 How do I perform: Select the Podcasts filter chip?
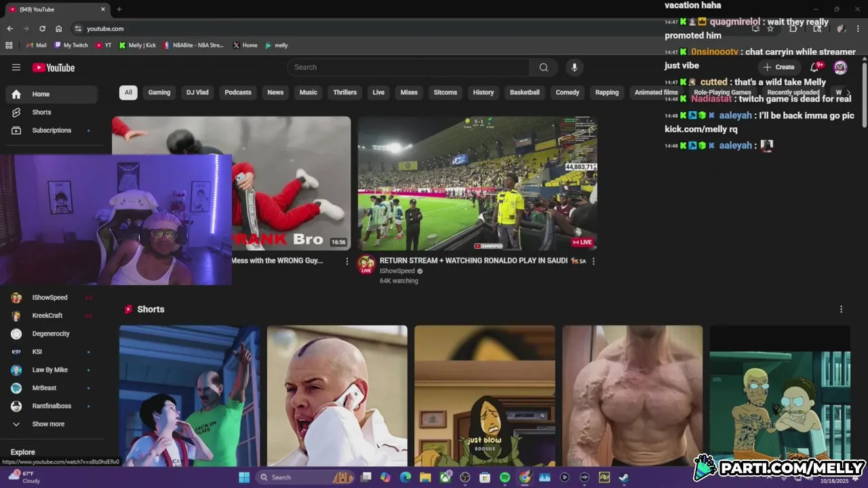pos(238,92)
